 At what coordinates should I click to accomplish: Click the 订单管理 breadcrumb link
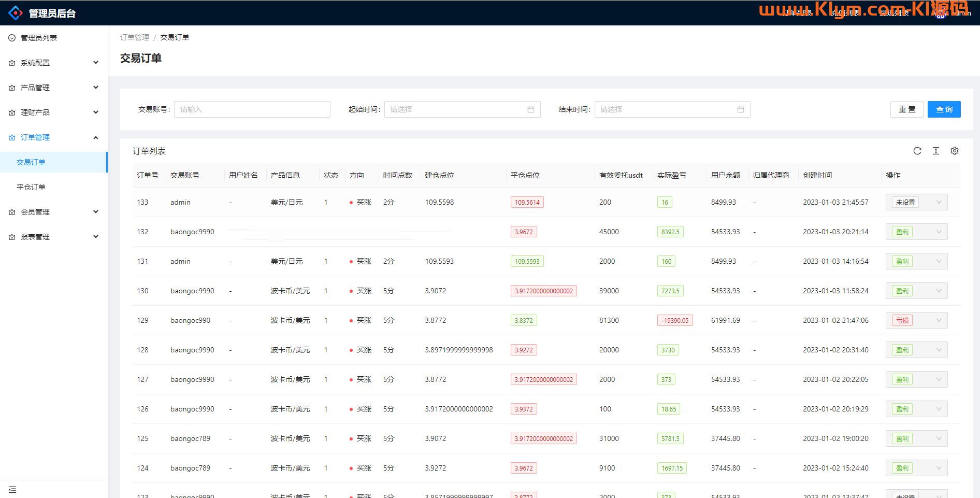click(135, 37)
